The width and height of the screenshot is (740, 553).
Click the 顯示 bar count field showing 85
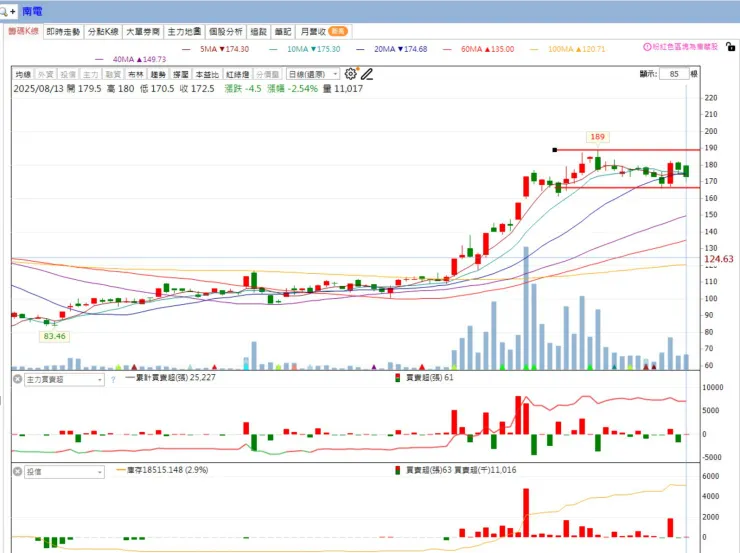674,74
